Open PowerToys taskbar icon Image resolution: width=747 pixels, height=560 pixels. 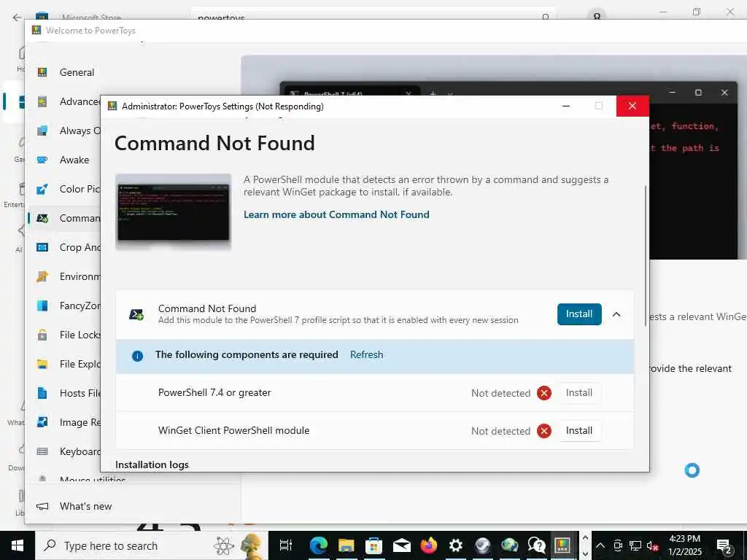[562, 545]
